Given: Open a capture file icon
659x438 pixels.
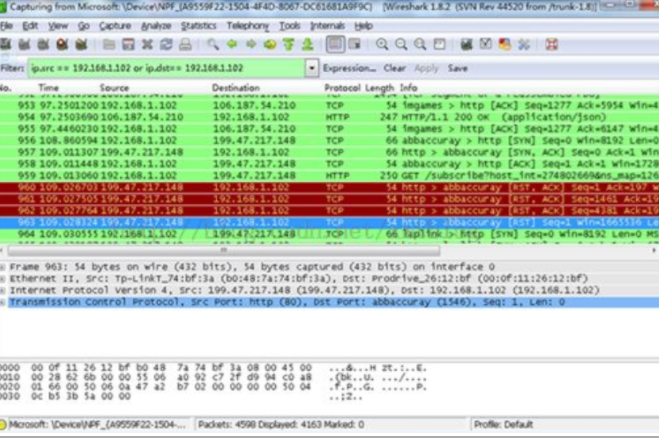Looking at the screenshot, I should (x=109, y=45).
